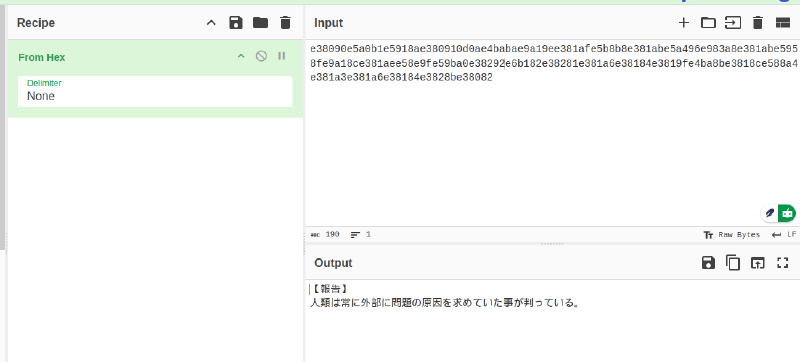Add a new input tab
The image size is (800, 362).
click(683, 22)
